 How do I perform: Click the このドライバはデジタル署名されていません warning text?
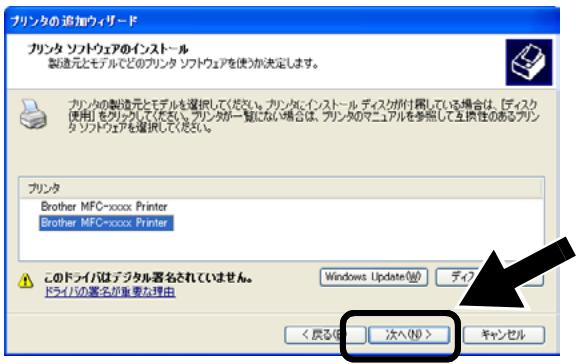(x=148, y=278)
